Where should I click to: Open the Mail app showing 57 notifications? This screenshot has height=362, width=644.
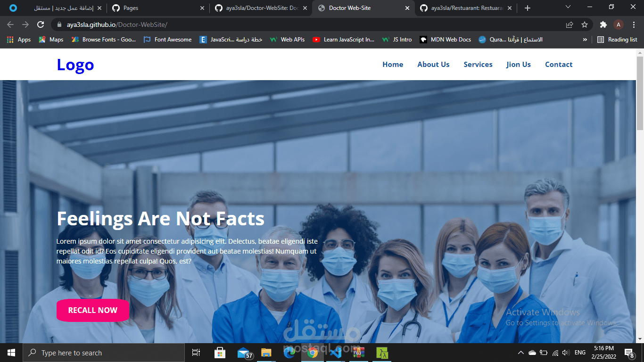click(243, 352)
